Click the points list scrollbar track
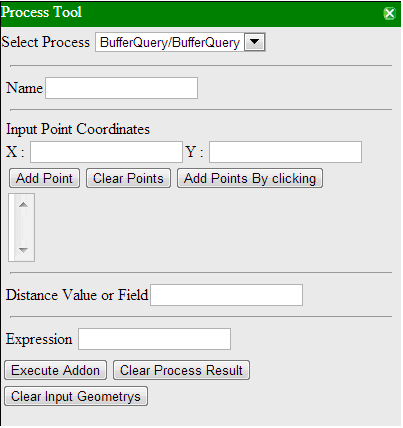The height and width of the screenshot is (428, 403). 23,227
